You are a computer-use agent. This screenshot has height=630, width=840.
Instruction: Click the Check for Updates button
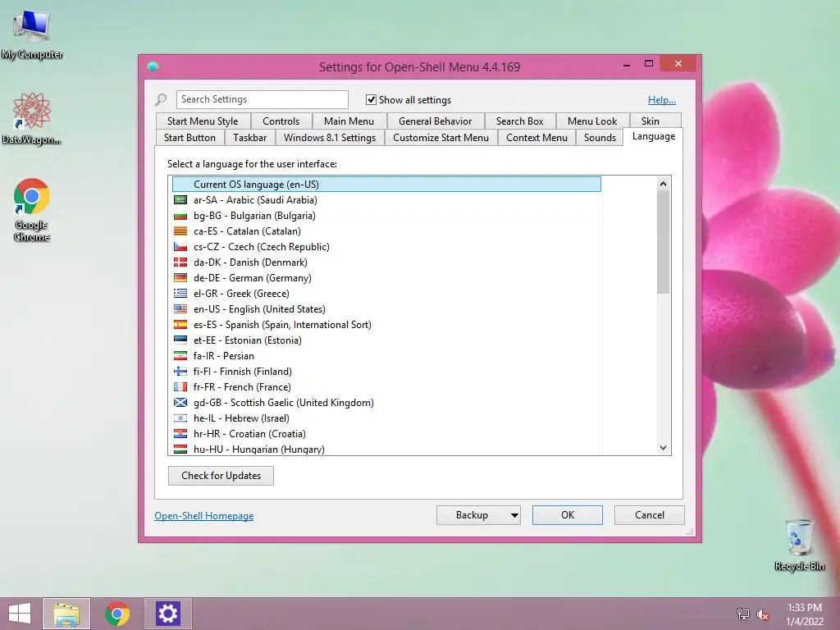pyautogui.click(x=221, y=476)
